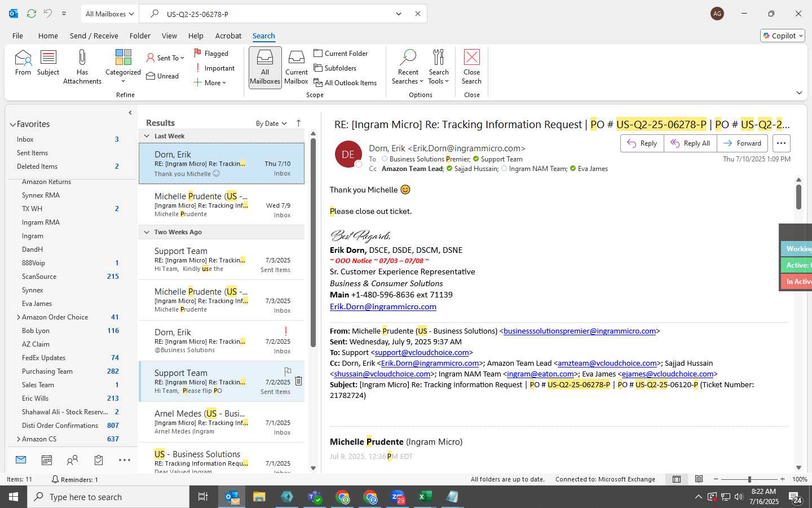Image resolution: width=812 pixels, height=508 pixels.
Task: Click support@vcloudchoice.com link
Action: pyautogui.click(x=422, y=352)
